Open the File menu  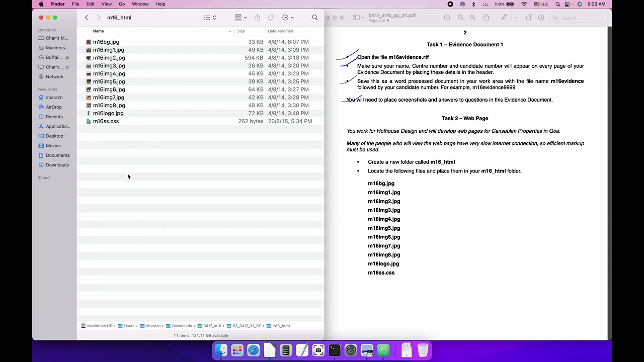[75, 4]
